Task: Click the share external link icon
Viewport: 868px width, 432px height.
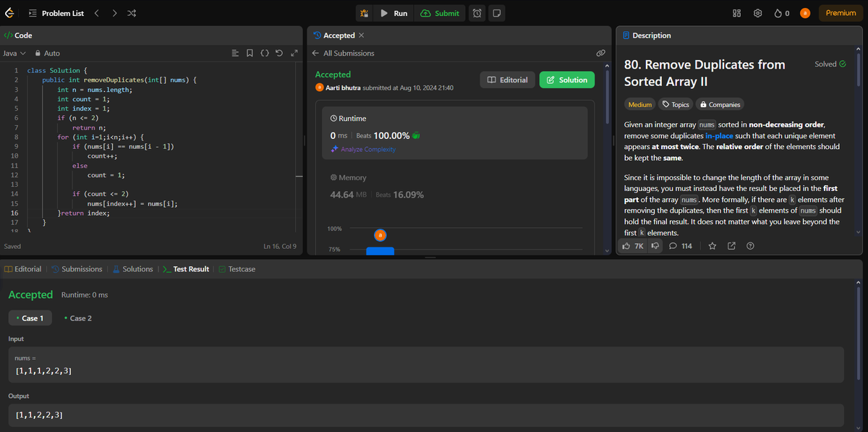Action: pyautogui.click(x=731, y=246)
